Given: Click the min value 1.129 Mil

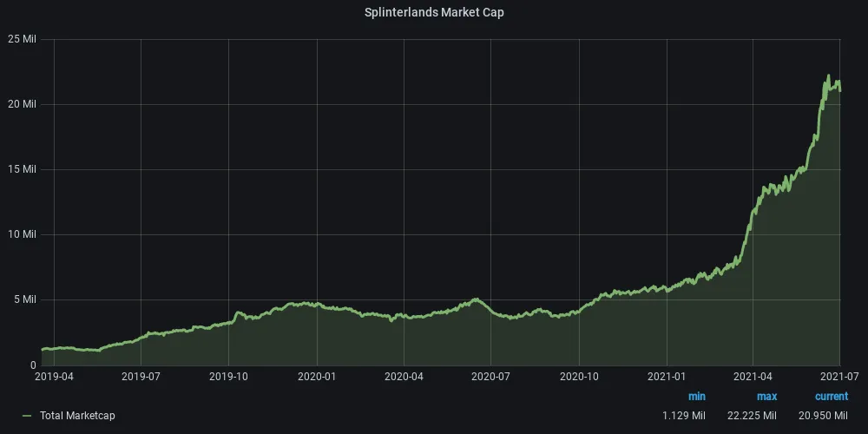Looking at the screenshot, I should [684, 416].
